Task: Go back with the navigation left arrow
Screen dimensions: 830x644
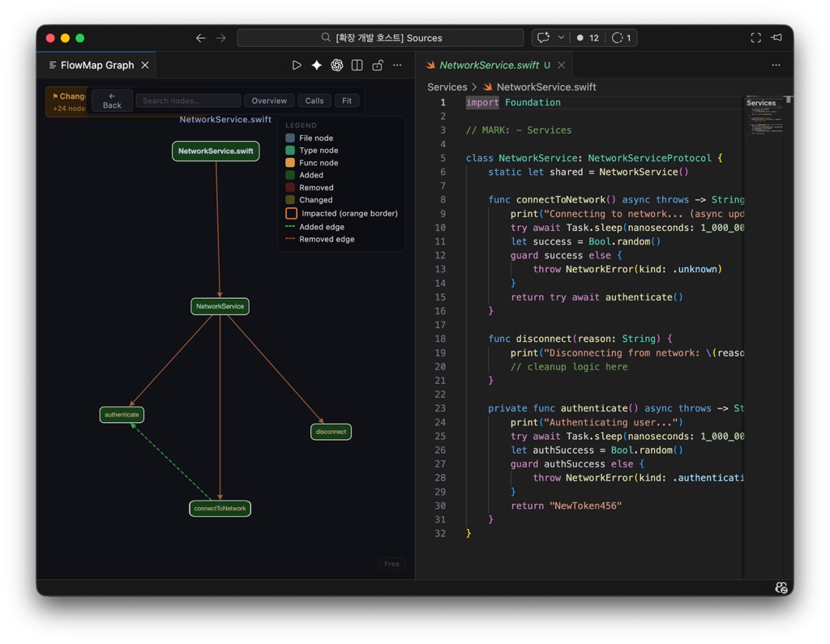Action: pyautogui.click(x=201, y=38)
